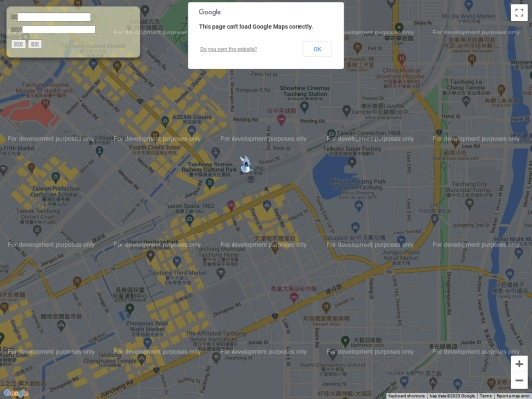Click the Dazhi Elementary School pin
Screen dimensions: 532x399
[333, 355]
